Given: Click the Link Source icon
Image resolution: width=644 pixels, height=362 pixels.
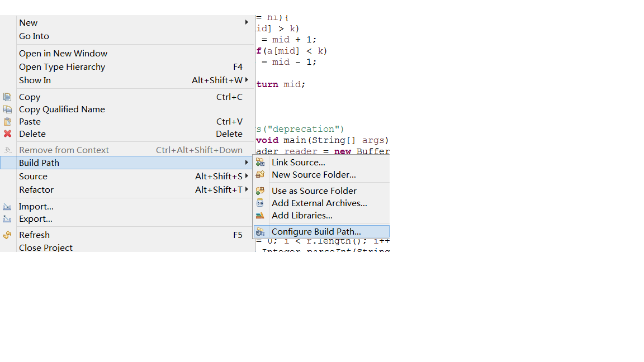Looking at the screenshot, I should point(260,163).
